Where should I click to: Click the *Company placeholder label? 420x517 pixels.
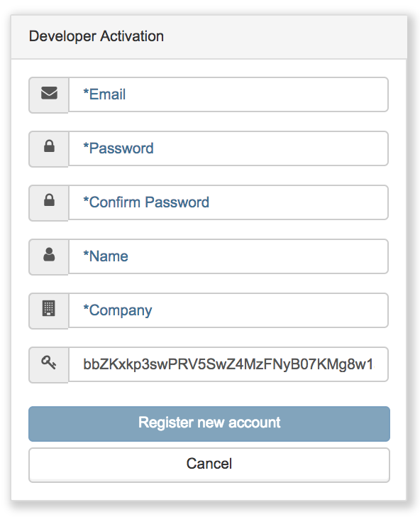pyautogui.click(x=118, y=310)
